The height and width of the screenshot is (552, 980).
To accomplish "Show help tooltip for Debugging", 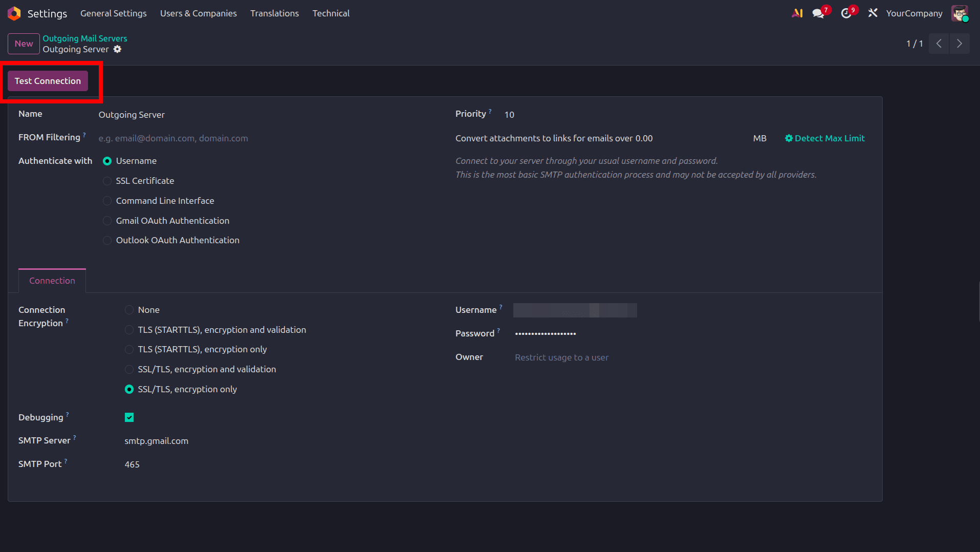I will [68, 415].
